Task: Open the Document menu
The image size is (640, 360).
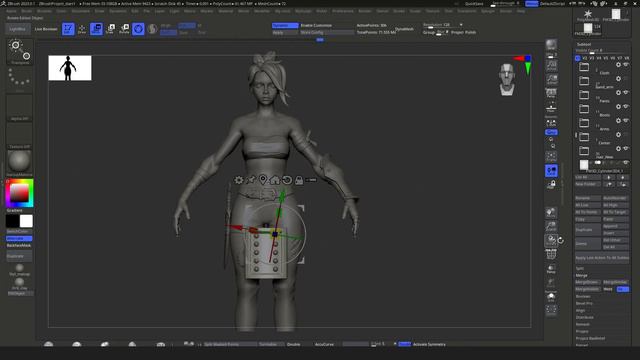Action: pyautogui.click(x=81, y=11)
